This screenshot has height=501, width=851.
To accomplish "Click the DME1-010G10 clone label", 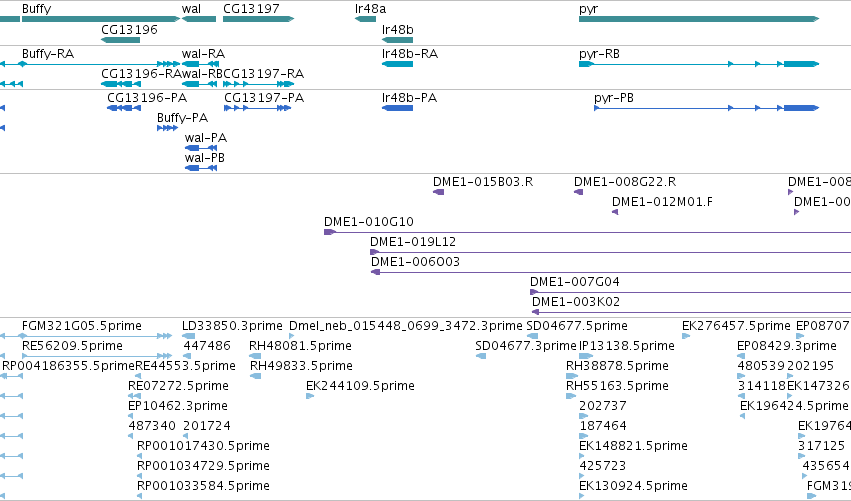I will click(x=369, y=222).
